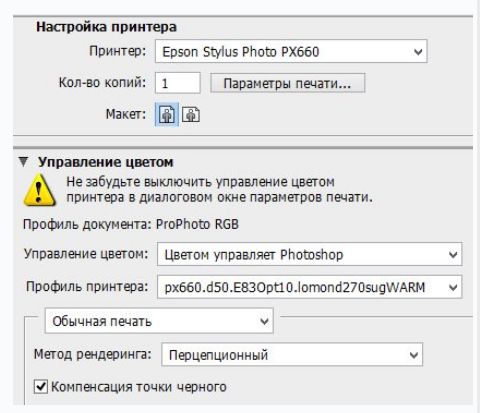Click the warning message about выключить управление цветом
The height and width of the screenshot is (413, 480).
click(219, 190)
